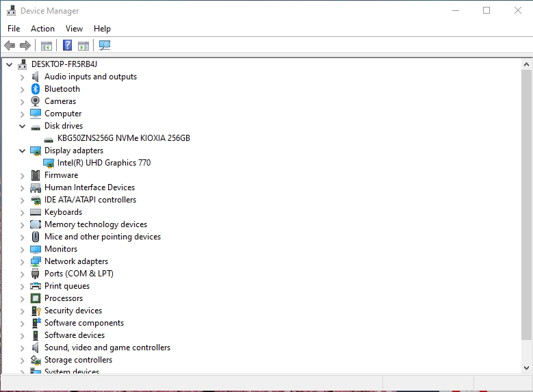Collapse the DESKTOP-FR5RB4J root node
533x392 pixels.
(9, 64)
